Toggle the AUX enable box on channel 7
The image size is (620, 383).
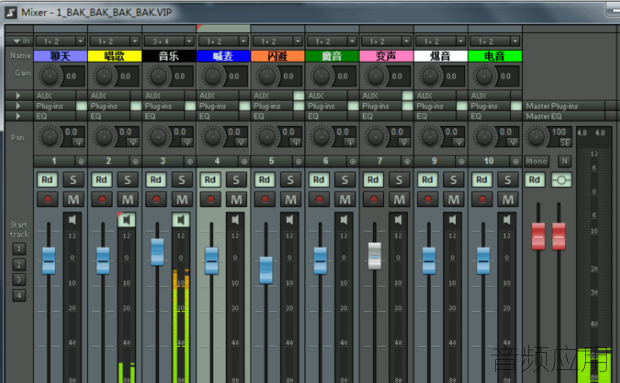(408, 96)
